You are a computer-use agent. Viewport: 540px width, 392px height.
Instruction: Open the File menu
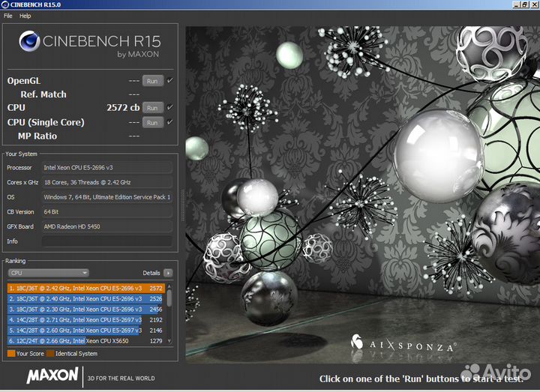click(8, 16)
